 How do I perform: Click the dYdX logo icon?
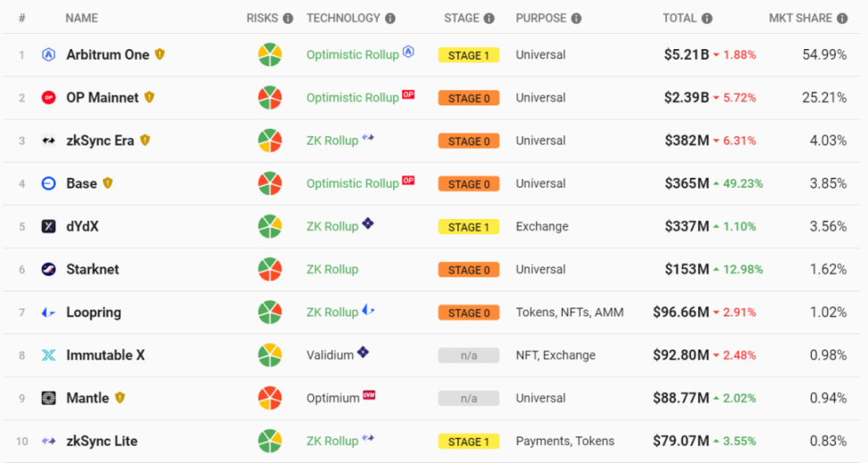pos(49,226)
